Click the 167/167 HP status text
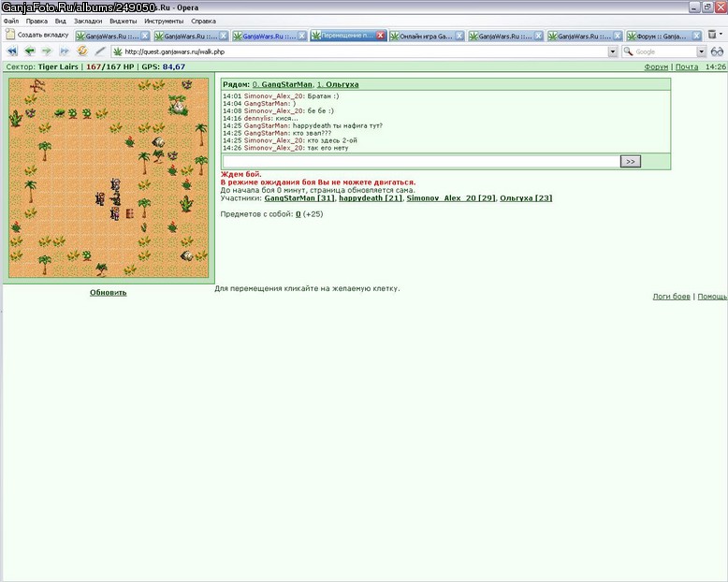The width and height of the screenshot is (728, 582). 110,66
